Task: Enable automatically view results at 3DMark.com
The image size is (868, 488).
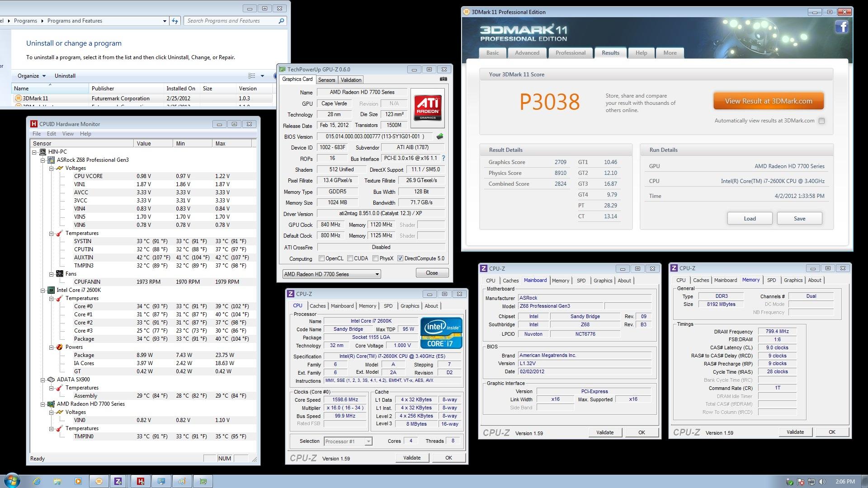Action: 821,121
